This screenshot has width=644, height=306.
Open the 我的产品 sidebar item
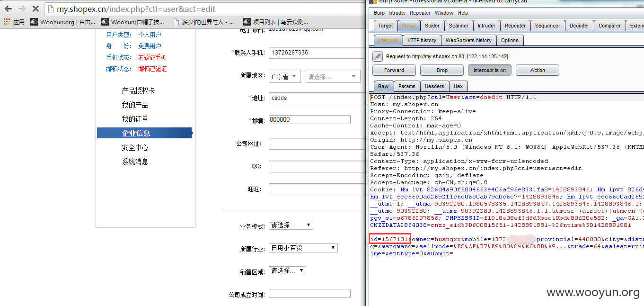click(x=135, y=105)
